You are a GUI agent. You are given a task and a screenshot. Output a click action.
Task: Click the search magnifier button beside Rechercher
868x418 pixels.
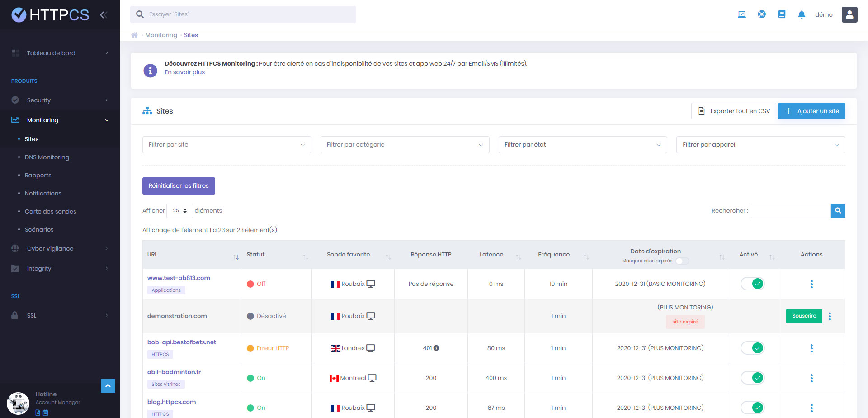point(838,210)
